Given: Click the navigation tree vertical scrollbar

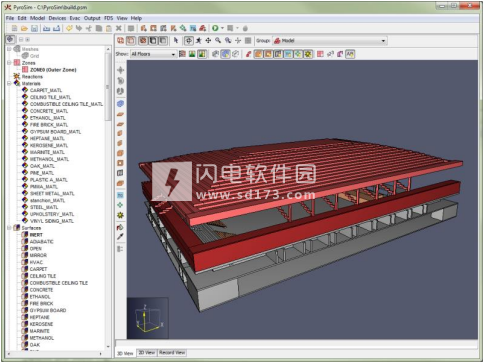Looking at the screenshot, I should coord(108,198).
